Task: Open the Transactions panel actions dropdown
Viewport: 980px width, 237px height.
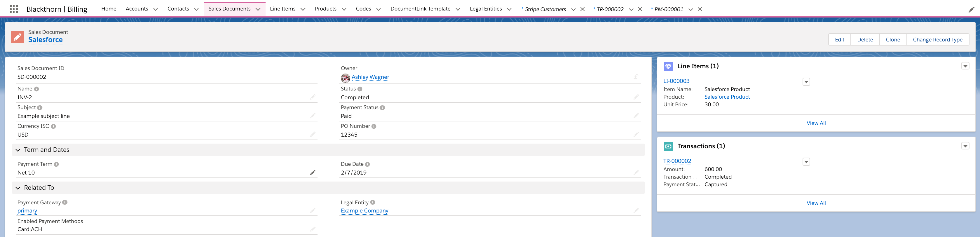Action: (965, 146)
